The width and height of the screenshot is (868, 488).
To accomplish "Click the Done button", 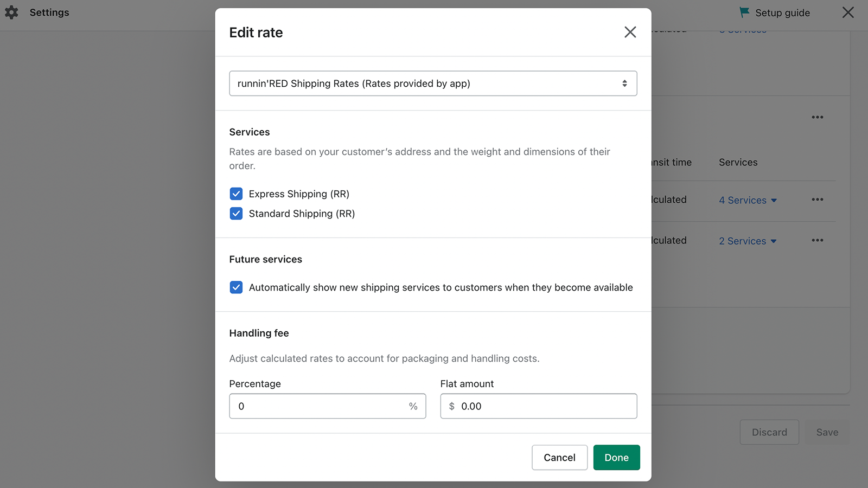I will 616,458.
